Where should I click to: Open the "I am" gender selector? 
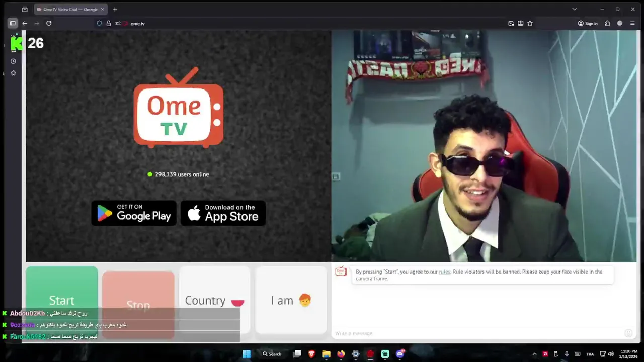click(291, 300)
